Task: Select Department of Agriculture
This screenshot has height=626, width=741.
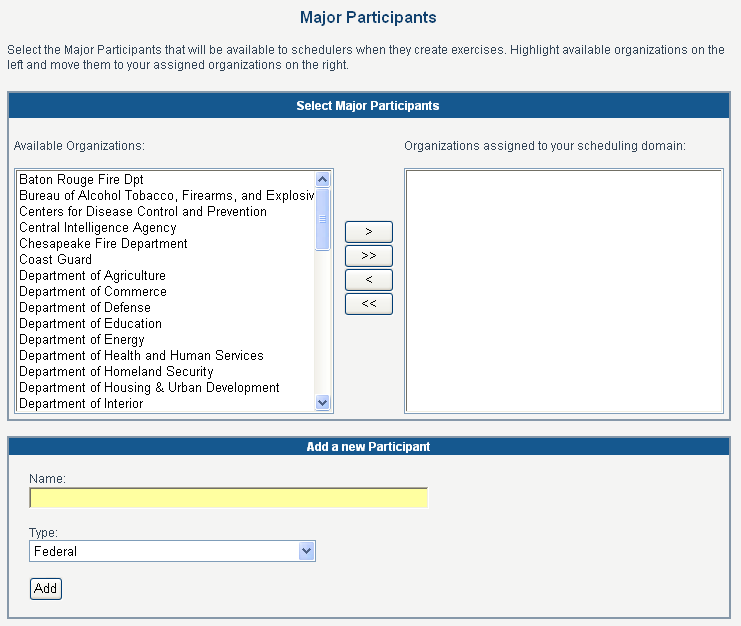Action: pos(166,276)
